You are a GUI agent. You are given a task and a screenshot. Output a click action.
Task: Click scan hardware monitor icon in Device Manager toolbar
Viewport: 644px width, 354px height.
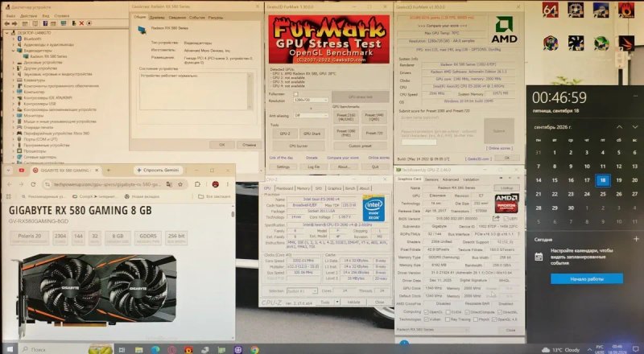click(x=63, y=23)
